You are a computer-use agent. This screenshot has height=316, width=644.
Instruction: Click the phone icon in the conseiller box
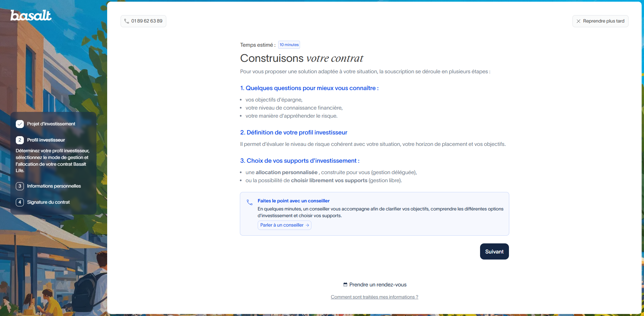pyautogui.click(x=250, y=202)
